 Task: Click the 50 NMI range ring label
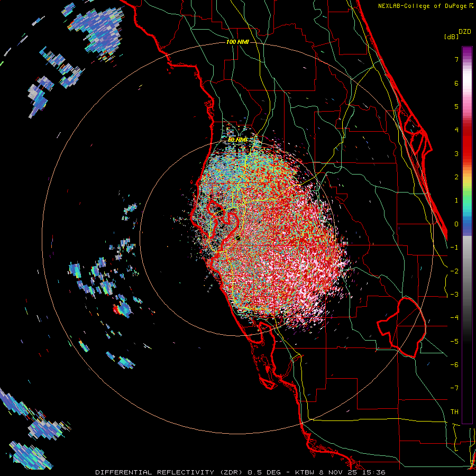click(x=237, y=140)
